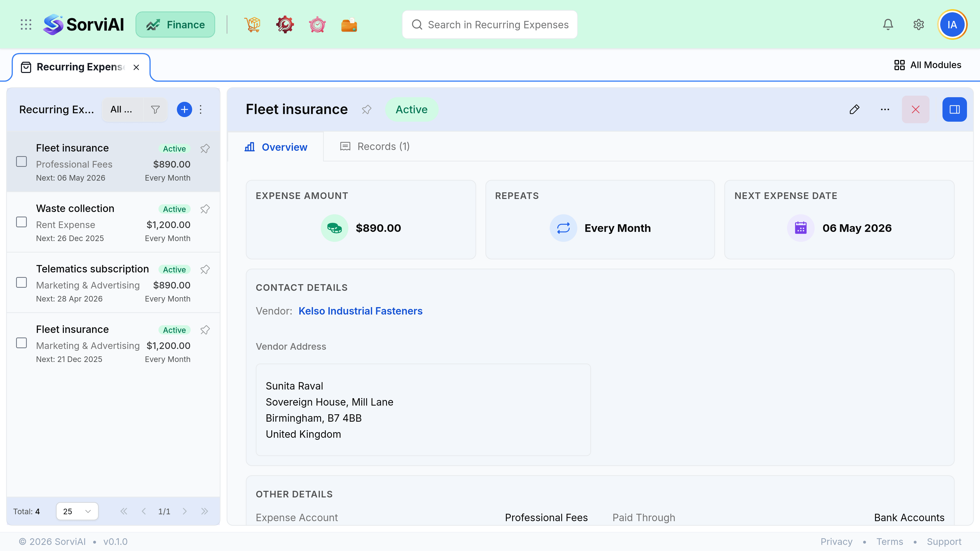Close the detail panel with red X
980x551 pixels.
coord(916,109)
